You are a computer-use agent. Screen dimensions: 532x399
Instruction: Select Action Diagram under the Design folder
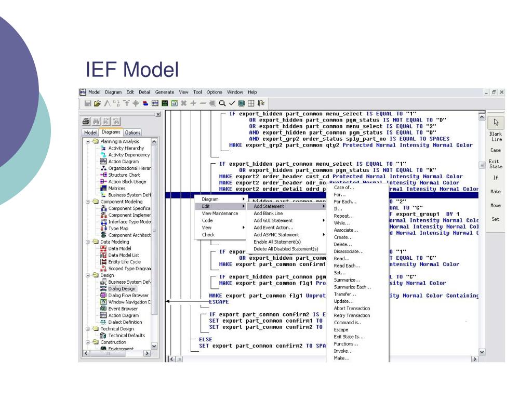click(124, 315)
